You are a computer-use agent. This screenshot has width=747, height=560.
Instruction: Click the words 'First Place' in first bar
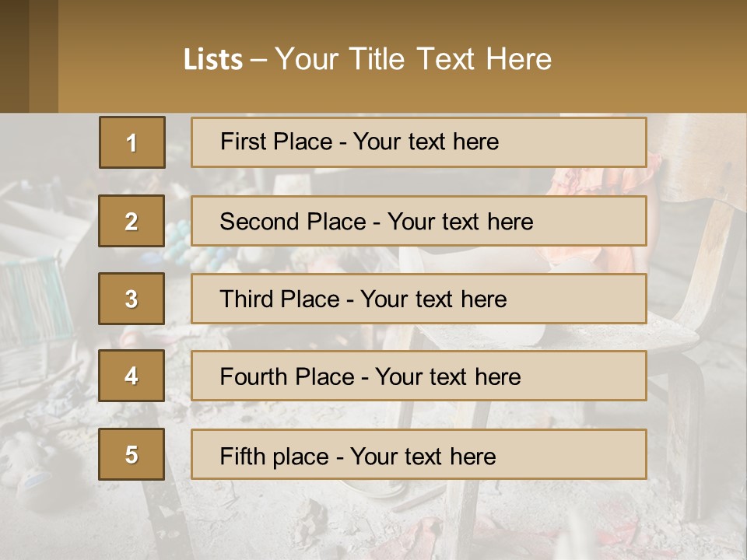(276, 142)
